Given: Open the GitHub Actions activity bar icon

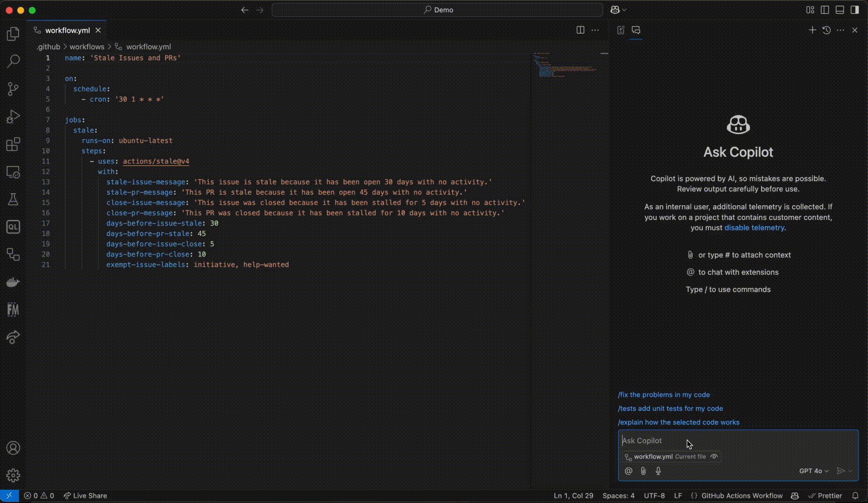Looking at the screenshot, I should point(13,254).
